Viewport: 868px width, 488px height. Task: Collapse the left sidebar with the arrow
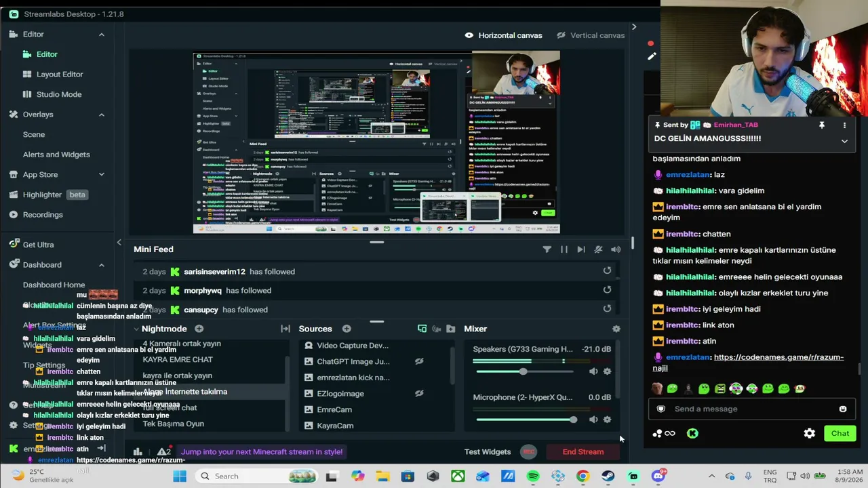pos(119,243)
